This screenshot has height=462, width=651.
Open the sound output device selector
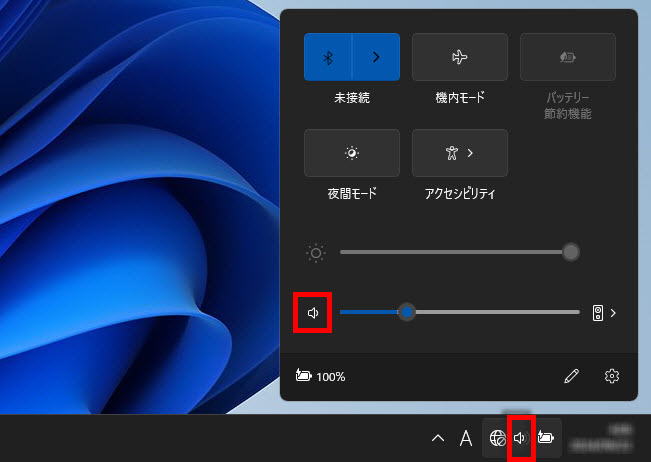[604, 313]
